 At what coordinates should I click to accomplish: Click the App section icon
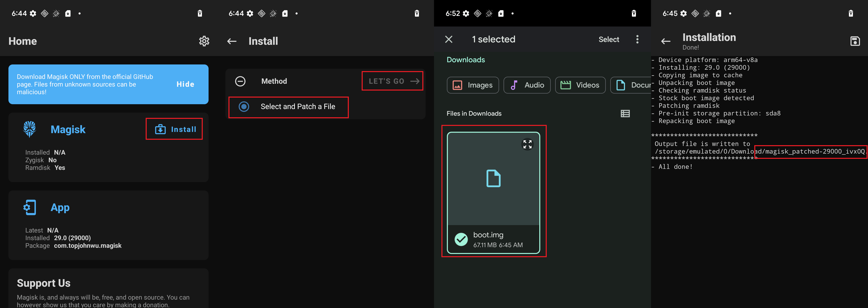point(30,207)
